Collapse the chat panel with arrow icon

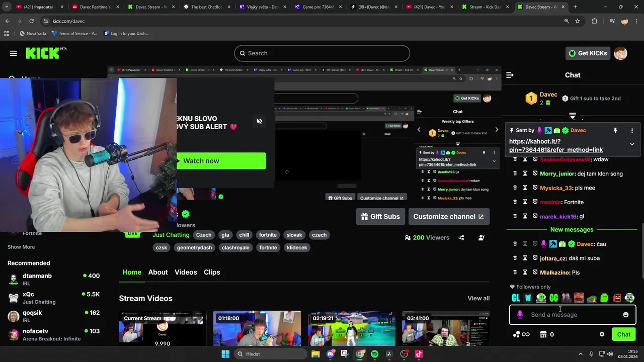pyautogui.click(x=510, y=75)
